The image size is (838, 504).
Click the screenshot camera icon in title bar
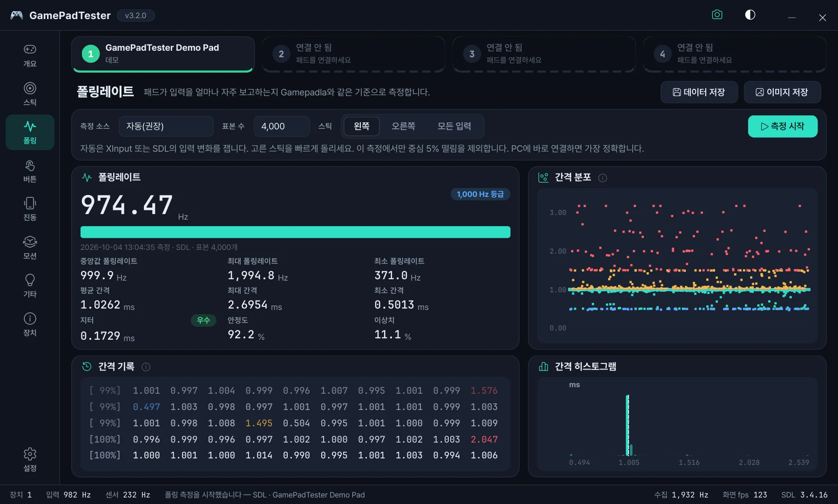point(717,15)
